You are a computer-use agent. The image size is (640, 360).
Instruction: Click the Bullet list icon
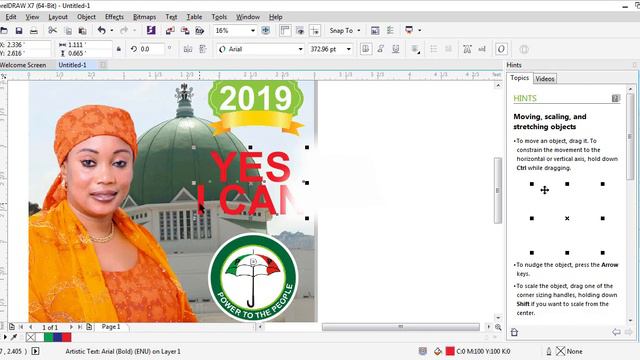pyautogui.click(x=433, y=49)
